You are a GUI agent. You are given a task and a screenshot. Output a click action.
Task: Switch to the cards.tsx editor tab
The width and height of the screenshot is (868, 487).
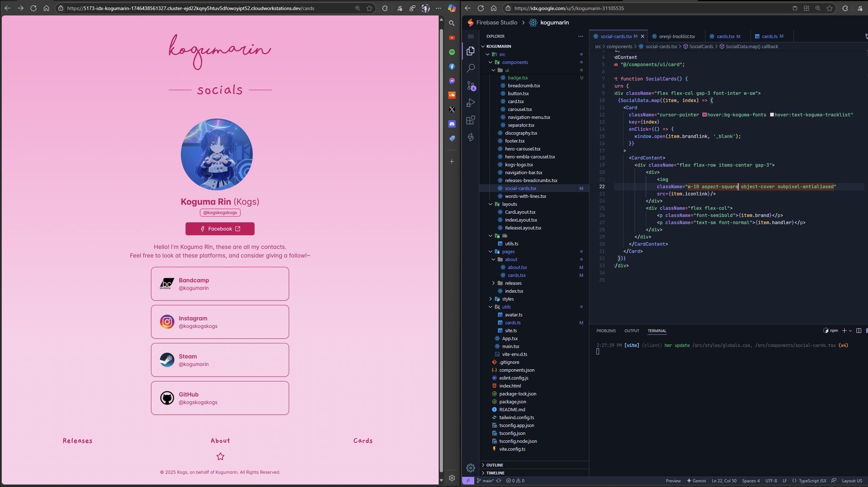pyautogui.click(x=728, y=36)
